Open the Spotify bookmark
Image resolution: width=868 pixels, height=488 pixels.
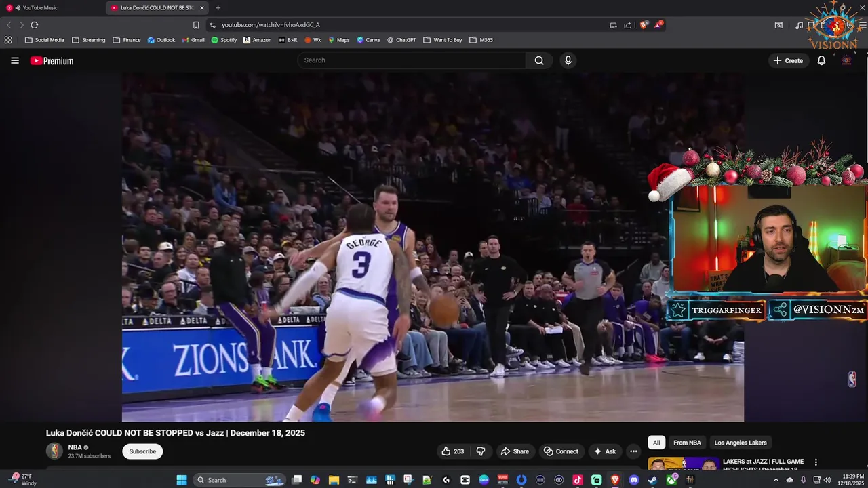tap(224, 40)
